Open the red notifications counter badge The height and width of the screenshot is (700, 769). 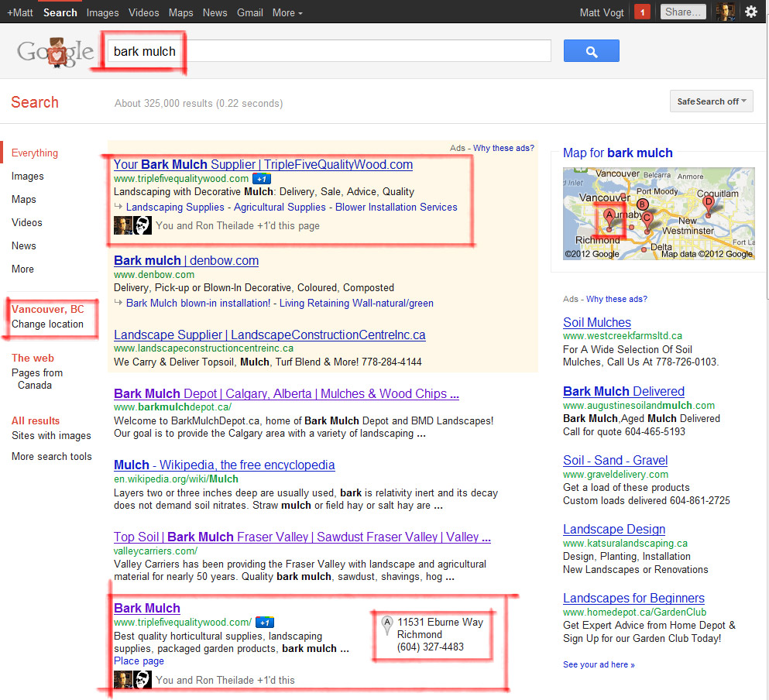click(642, 12)
